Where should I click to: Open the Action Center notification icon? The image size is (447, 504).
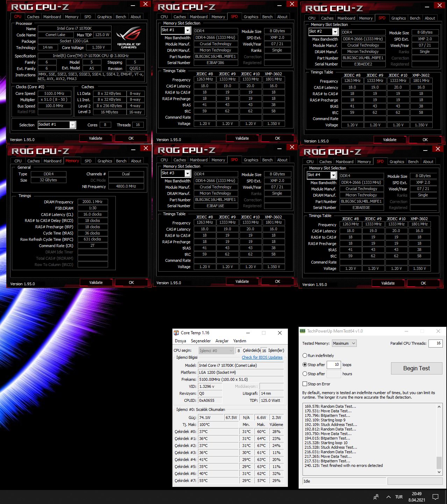coord(435,497)
